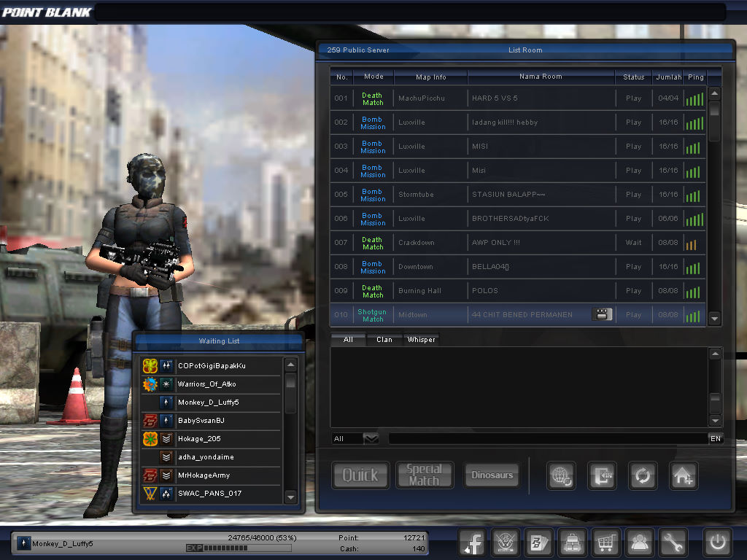Viewport: 747px width, 560px height.
Task: Select player BabySvsanBJ in waiting list
Action: pos(211,421)
